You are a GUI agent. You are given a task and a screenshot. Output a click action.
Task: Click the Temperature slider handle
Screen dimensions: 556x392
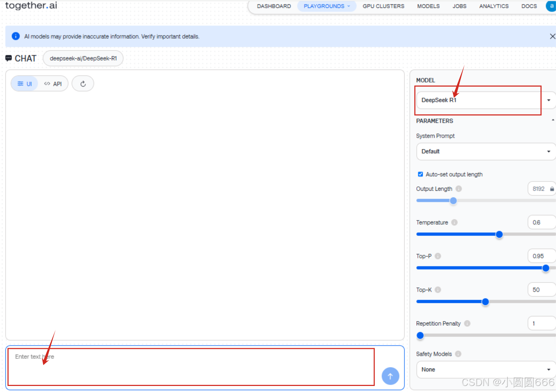(499, 234)
